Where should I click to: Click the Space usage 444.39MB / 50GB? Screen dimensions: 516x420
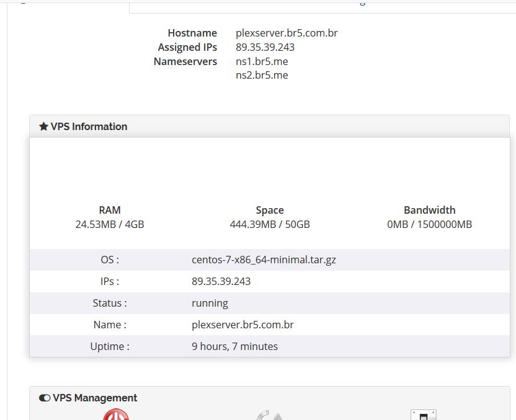click(x=270, y=224)
